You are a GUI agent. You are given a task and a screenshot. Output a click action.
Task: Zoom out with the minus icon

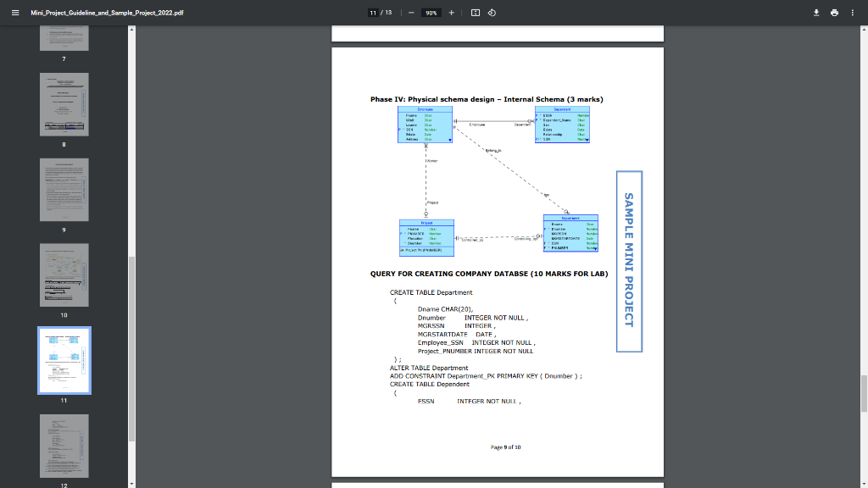coord(411,13)
